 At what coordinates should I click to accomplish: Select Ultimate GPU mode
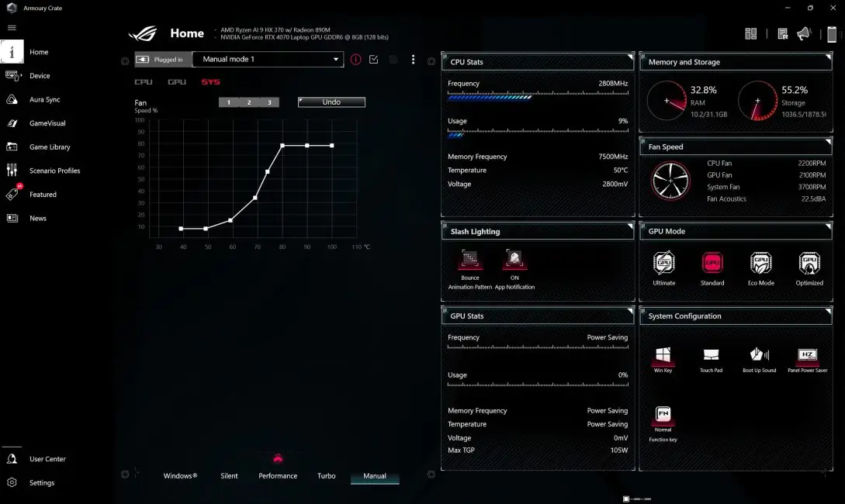point(664,264)
